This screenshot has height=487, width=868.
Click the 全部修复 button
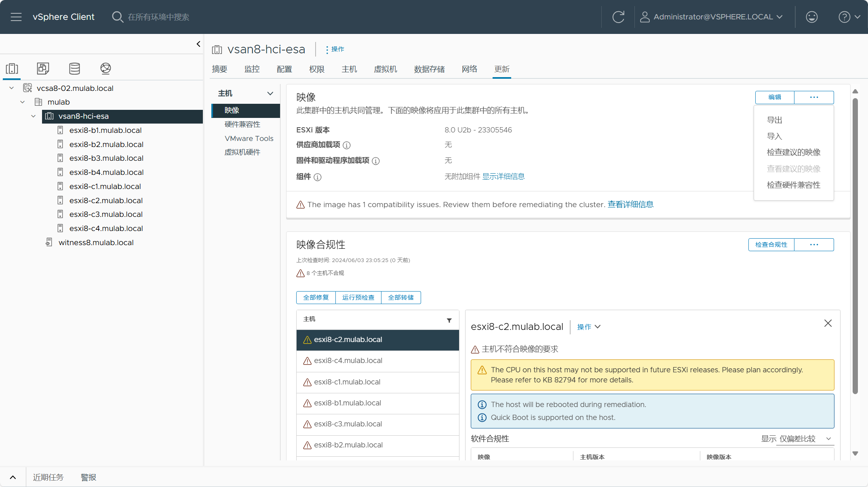click(x=316, y=298)
